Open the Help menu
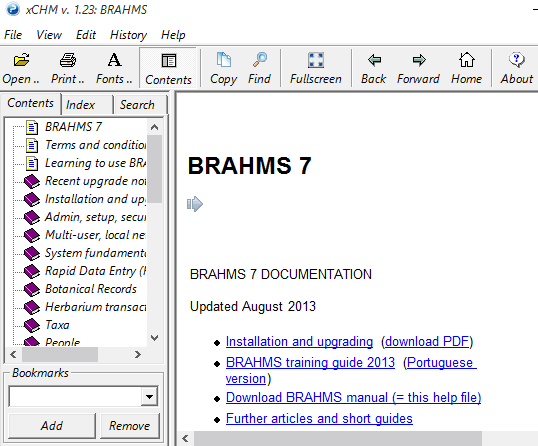This screenshot has width=538, height=446. pyautogui.click(x=173, y=35)
